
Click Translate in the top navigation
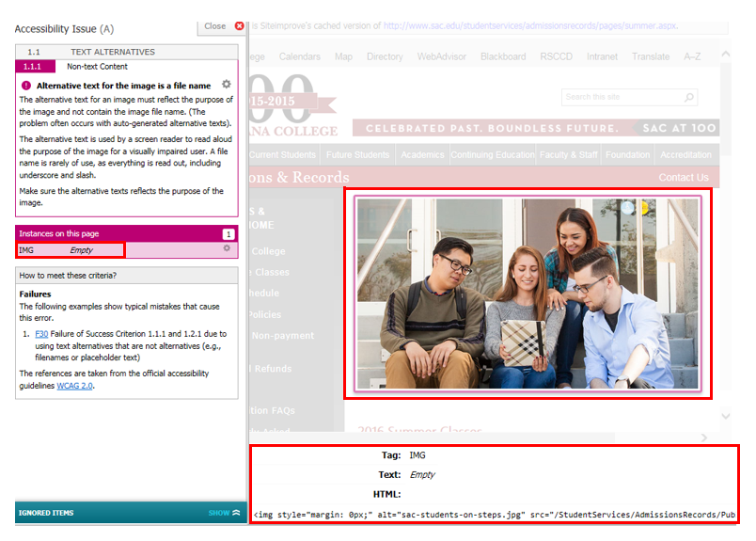coord(651,56)
